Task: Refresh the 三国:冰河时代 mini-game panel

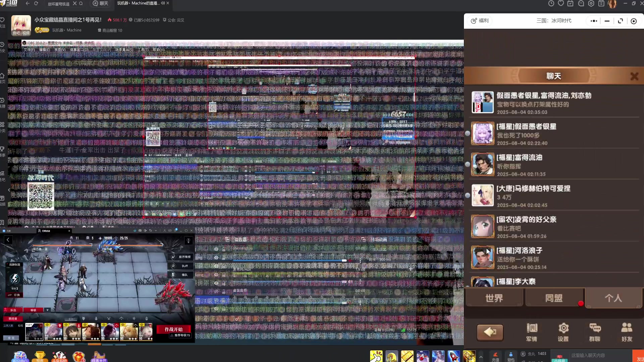Action: 620,21
